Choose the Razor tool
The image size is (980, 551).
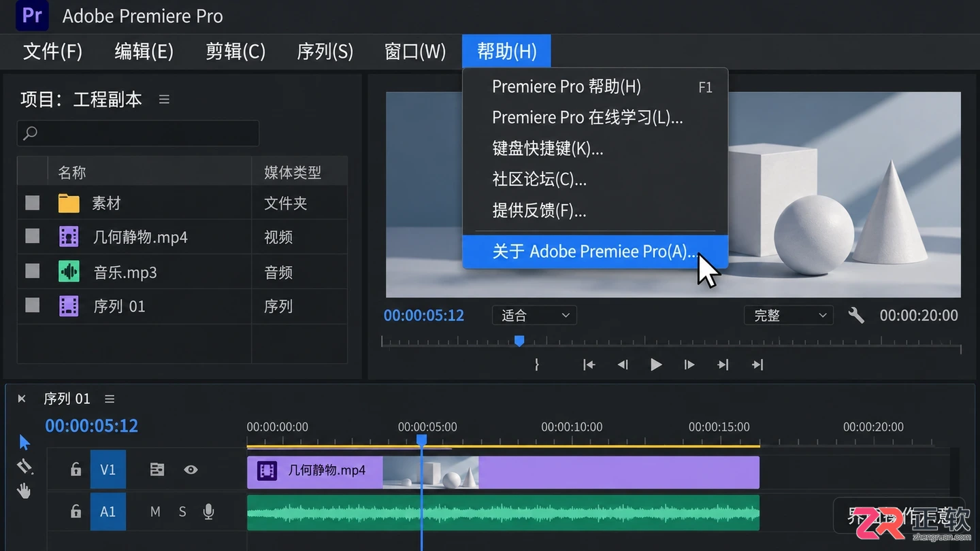pos(24,466)
